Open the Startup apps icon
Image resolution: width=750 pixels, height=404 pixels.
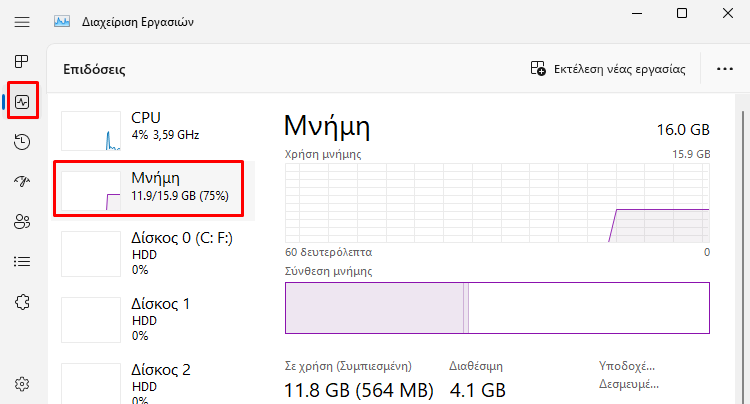pyautogui.click(x=22, y=181)
